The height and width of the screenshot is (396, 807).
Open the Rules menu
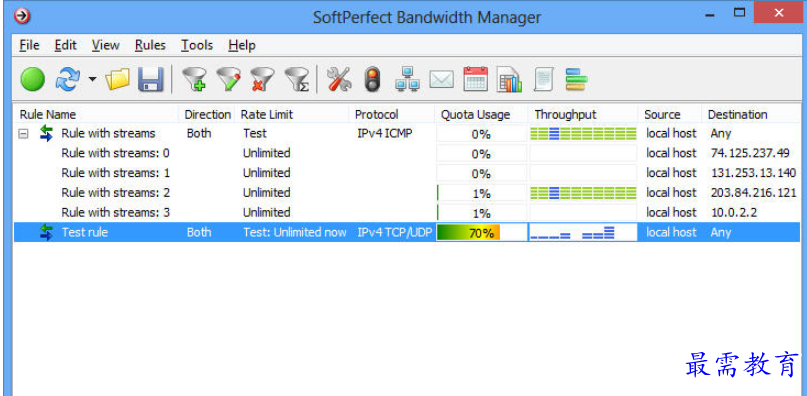pos(150,45)
